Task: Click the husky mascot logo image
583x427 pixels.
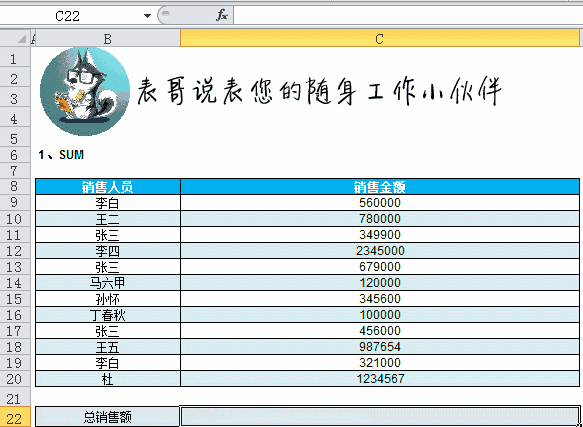Action: click(85, 91)
